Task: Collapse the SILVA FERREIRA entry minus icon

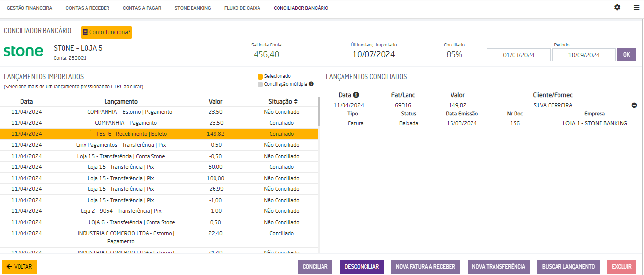Action: click(x=634, y=105)
